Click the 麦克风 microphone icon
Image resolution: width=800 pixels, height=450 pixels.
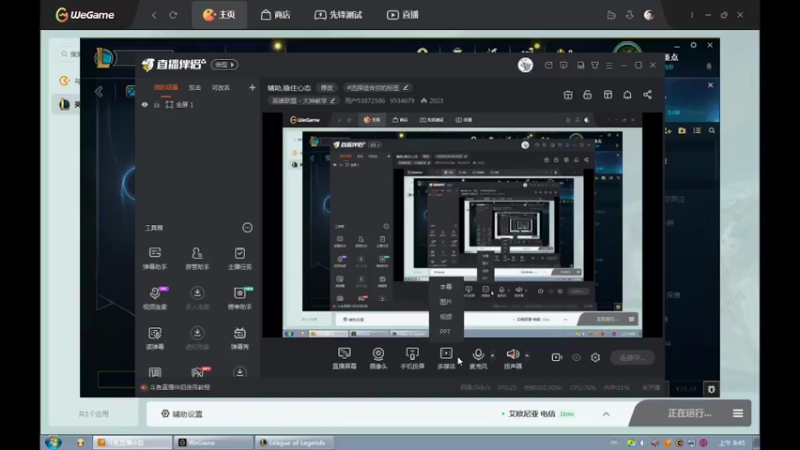tap(478, 354)
